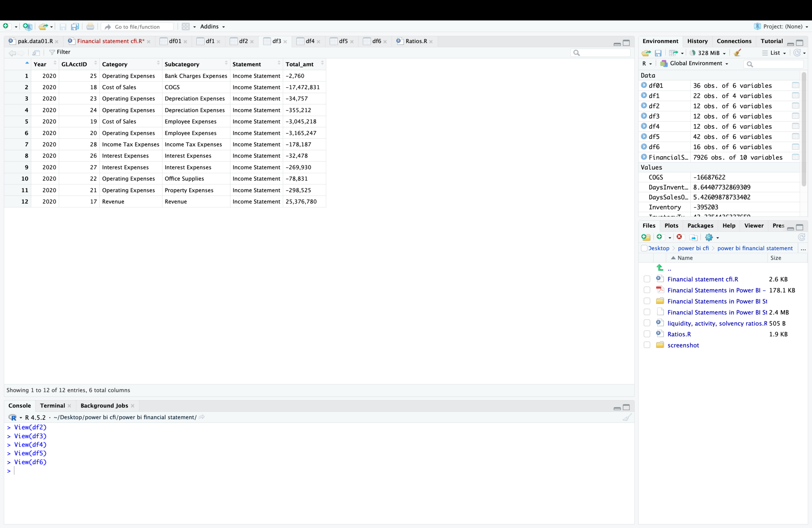Tick the Financial statement cfi.R checkbox
Screen dimensions: 812x528
(647, 279)
